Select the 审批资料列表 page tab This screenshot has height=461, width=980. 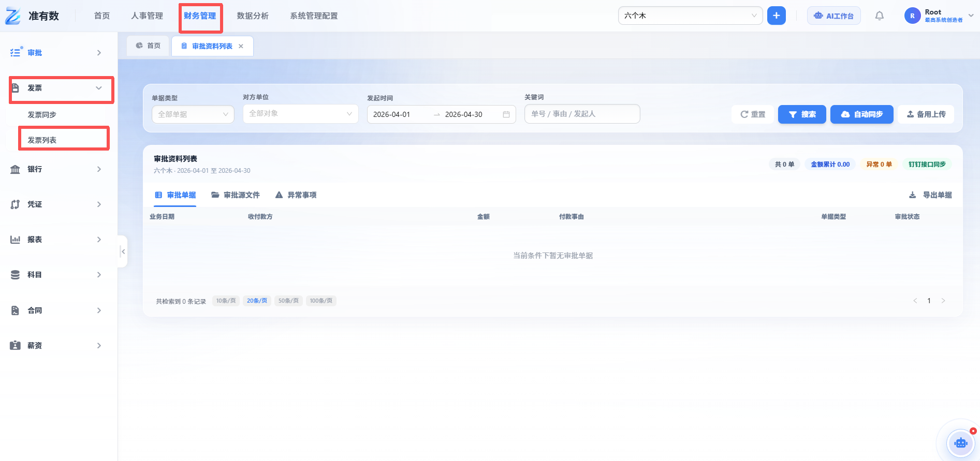[212, 46]
